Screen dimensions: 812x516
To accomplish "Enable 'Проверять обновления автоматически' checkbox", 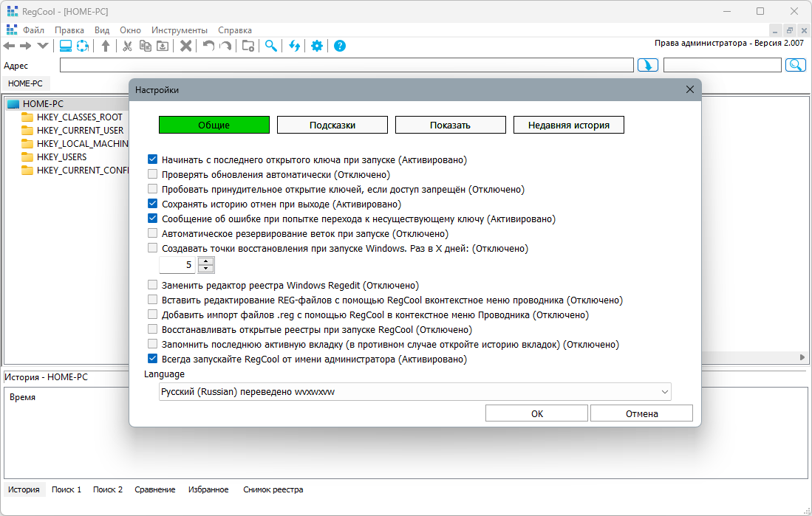I will click(x=152, y=174).
